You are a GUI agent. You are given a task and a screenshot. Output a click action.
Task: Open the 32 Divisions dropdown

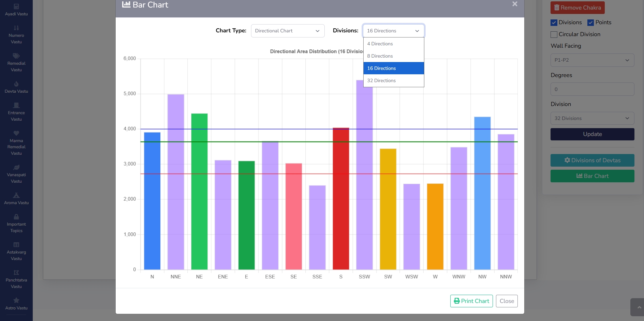click(592, 118)
